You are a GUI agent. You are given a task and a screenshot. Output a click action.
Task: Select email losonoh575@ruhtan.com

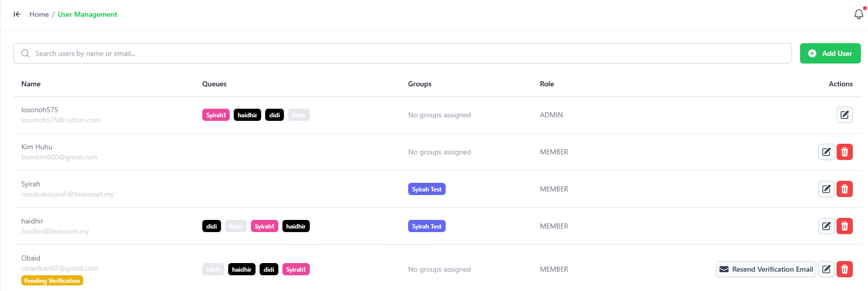(x=61, y=120)
